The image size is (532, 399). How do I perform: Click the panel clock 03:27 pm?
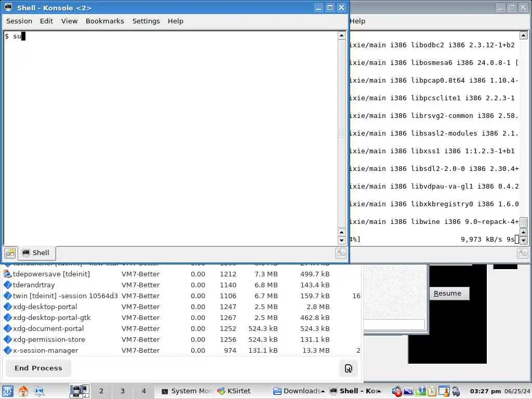click(x=485, y=391)
